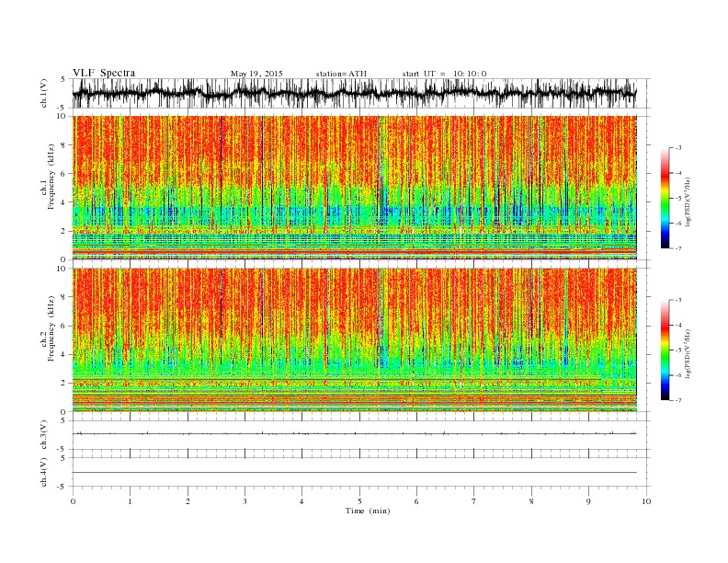Click bottom time-axis tick label "10"

pos(646,501)
